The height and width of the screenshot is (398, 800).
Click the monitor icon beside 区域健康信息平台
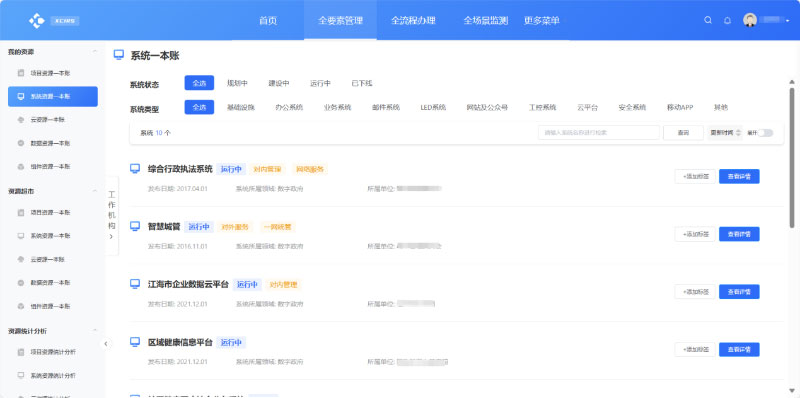point(135,341)
